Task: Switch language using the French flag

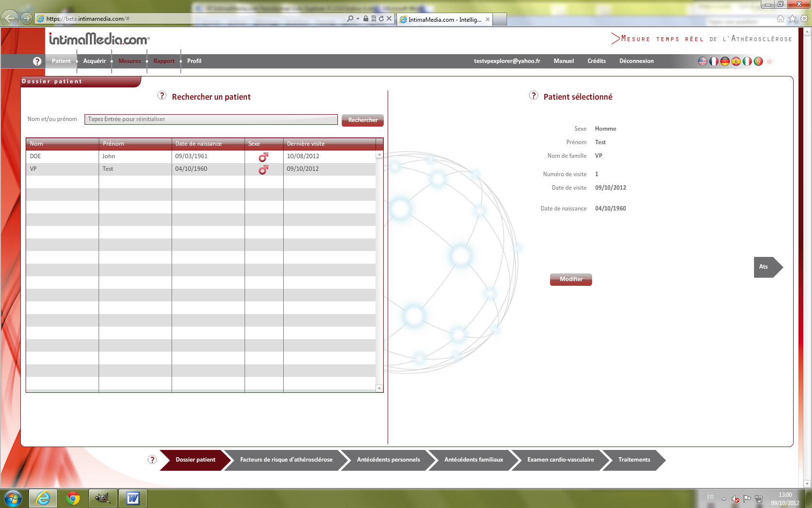Action: (714, 61)
